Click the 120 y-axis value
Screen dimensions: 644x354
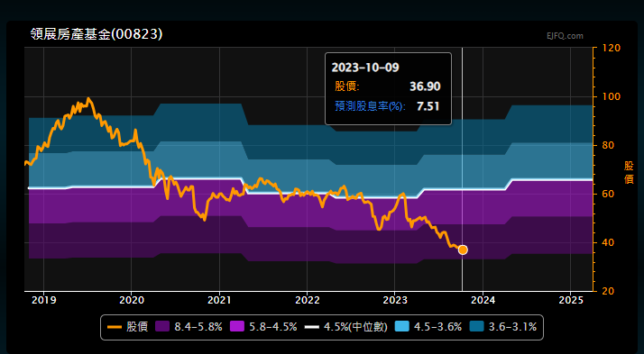coord(612,48)
